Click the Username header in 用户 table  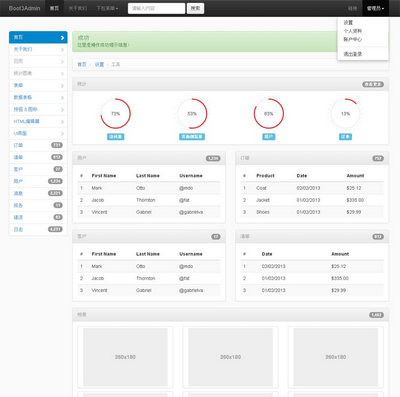pyautogui.click(x=191, y=176)
